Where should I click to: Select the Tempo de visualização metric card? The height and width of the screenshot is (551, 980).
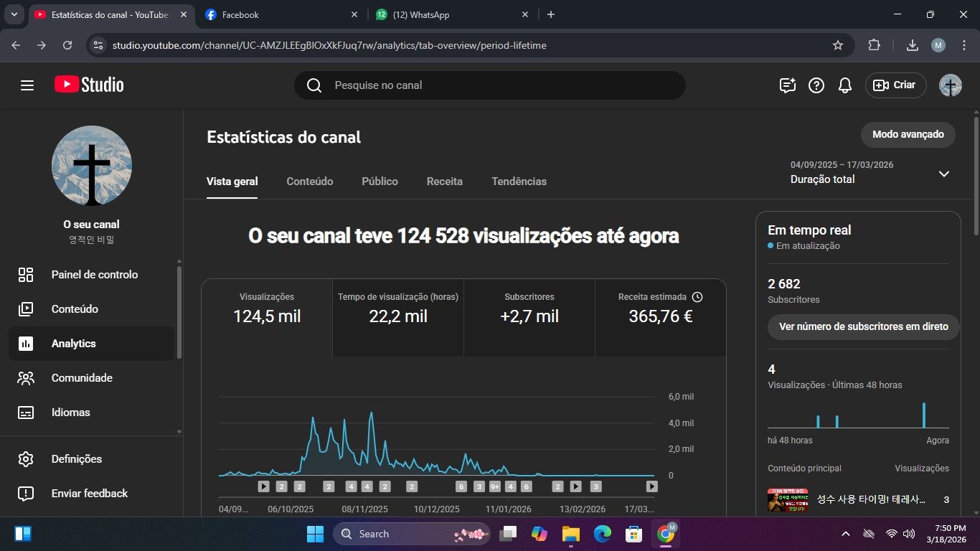click(398, 308)
